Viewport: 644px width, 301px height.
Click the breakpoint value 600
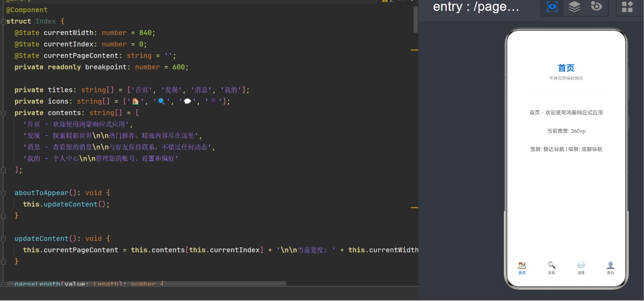(179, 67)
